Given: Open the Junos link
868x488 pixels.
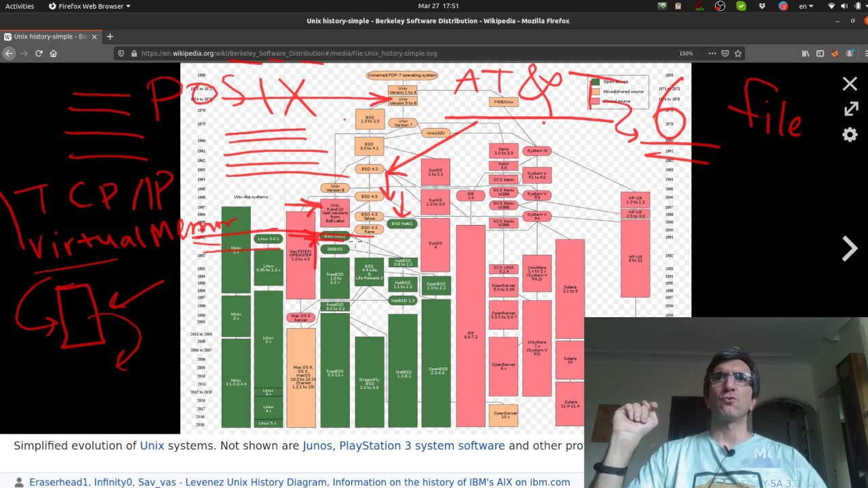Looking at the screenshot, I should click(317, 445).
